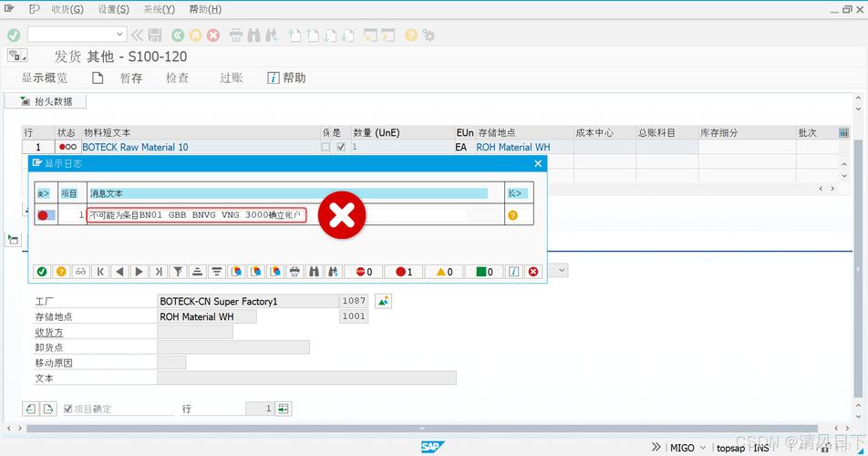Click the green Enter checkmark in main toolbar
This screenshot has width=868, height=456.
tap(14, 36)
